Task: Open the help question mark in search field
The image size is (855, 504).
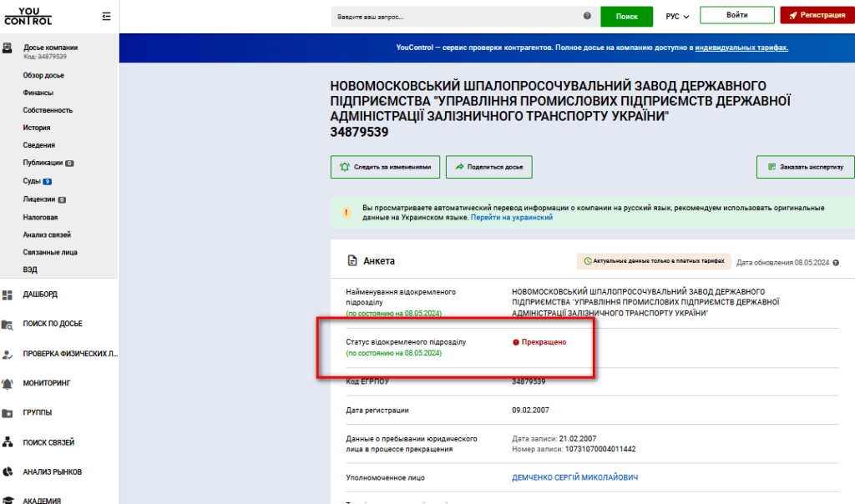Action: (x=587, y=16)
